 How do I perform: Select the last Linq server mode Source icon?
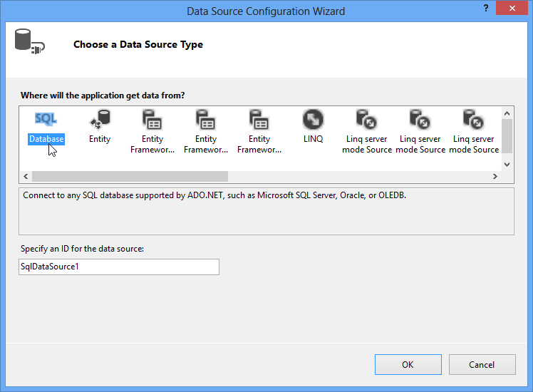pos(474,119)
